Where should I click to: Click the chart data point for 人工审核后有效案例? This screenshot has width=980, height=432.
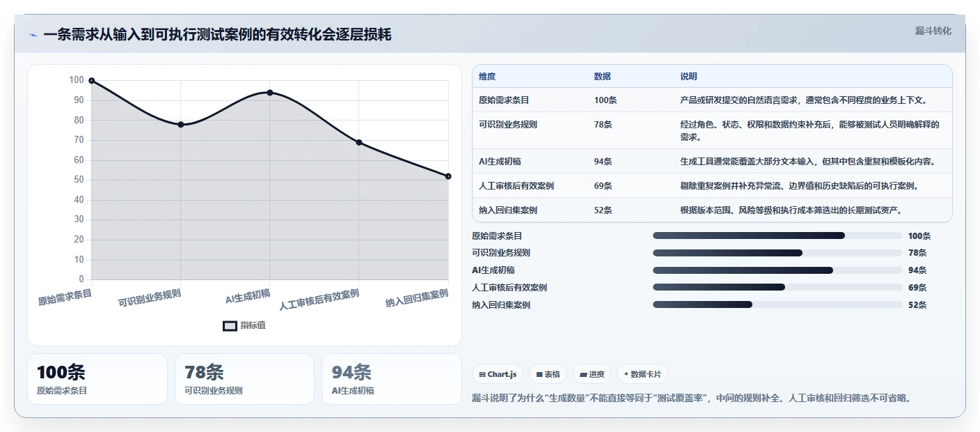click(x=358, y=142)
